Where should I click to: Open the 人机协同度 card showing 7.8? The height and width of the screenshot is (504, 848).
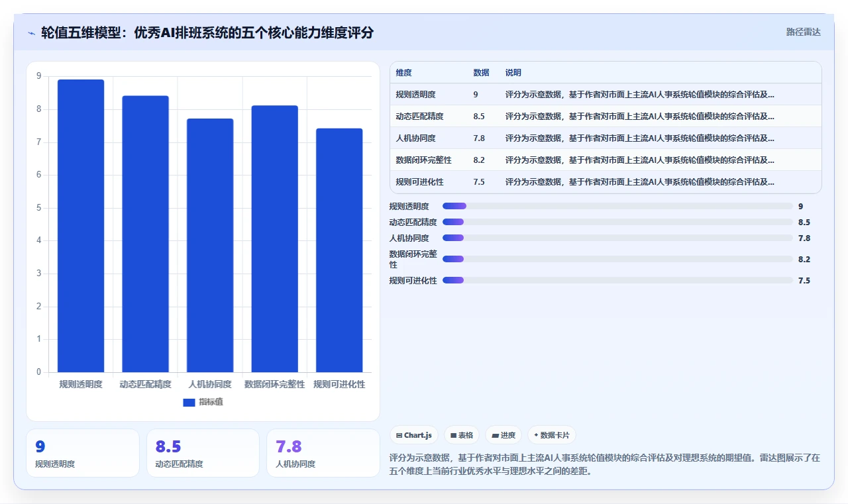[323, 453]
